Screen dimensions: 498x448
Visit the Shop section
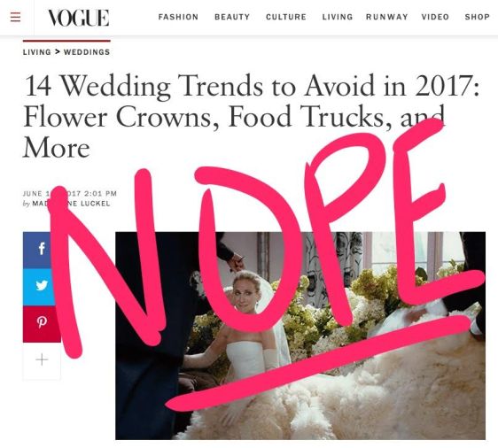(477, 17)
